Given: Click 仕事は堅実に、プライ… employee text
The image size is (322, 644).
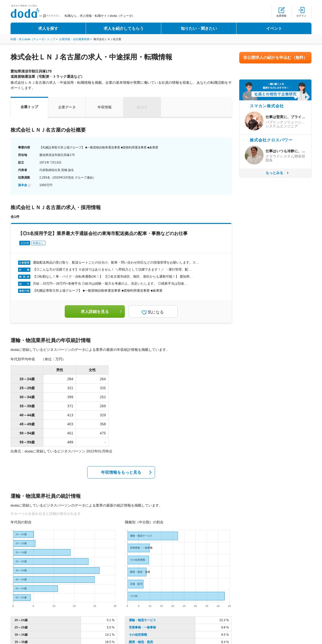Looking at the screenshot, I should pyautogui.click(x=285, y=117).
